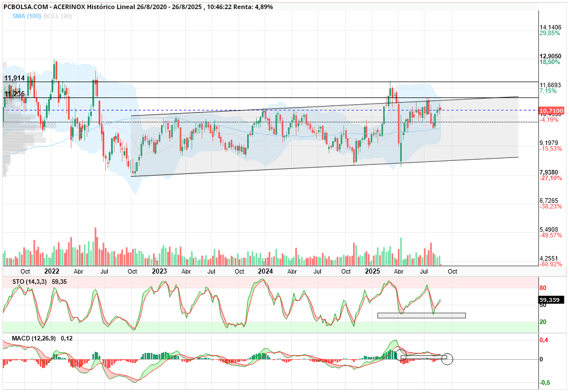Screen dimensions: 569x392
Task: Click the 7,15% percentage axis label
Action: click(x=548, y=91)
